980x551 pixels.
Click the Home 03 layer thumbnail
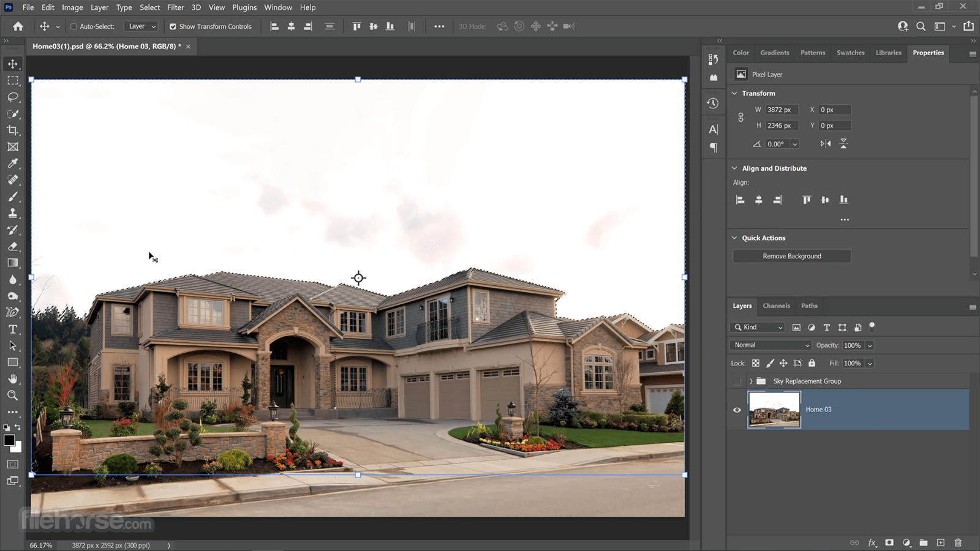774,410
